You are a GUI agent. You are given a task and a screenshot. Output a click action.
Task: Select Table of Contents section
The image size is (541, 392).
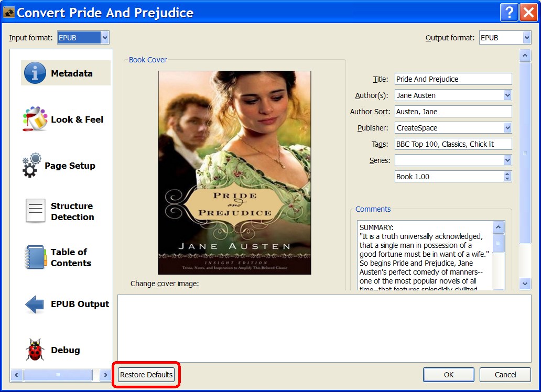(66, 257)
